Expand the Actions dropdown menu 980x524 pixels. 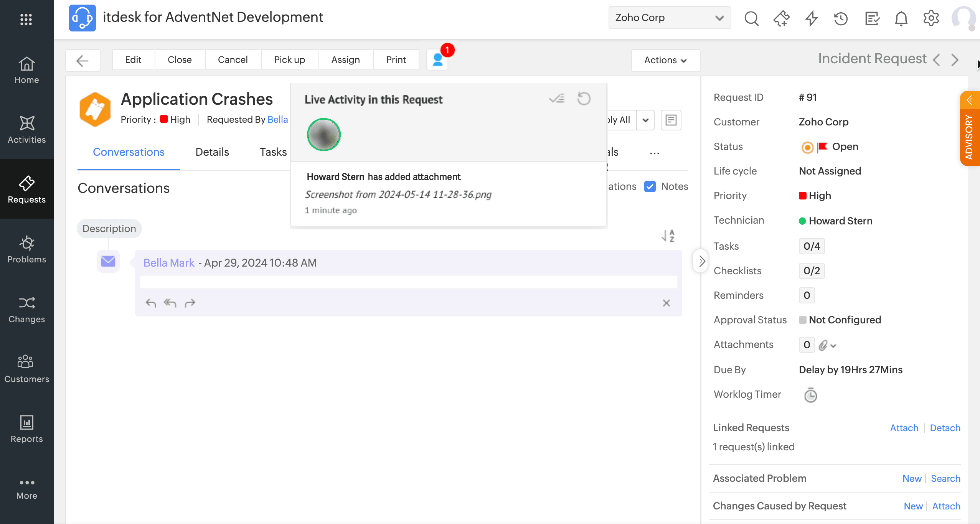665,60
